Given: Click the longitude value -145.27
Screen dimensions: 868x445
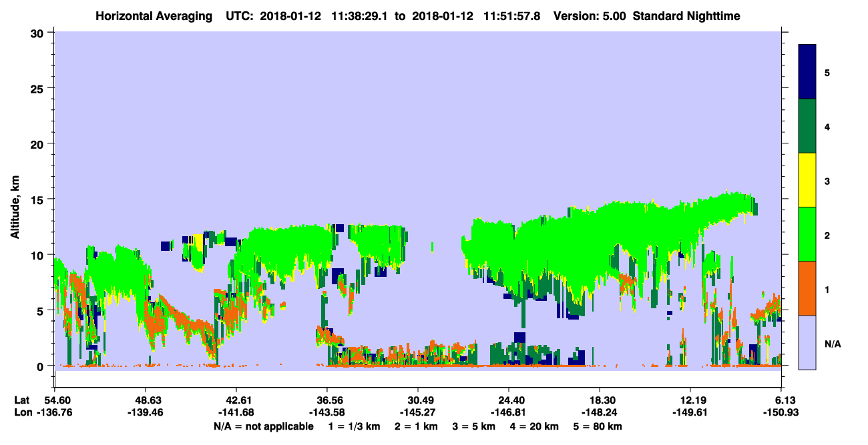Looking at the screenshot, I should tap(418, 412).
